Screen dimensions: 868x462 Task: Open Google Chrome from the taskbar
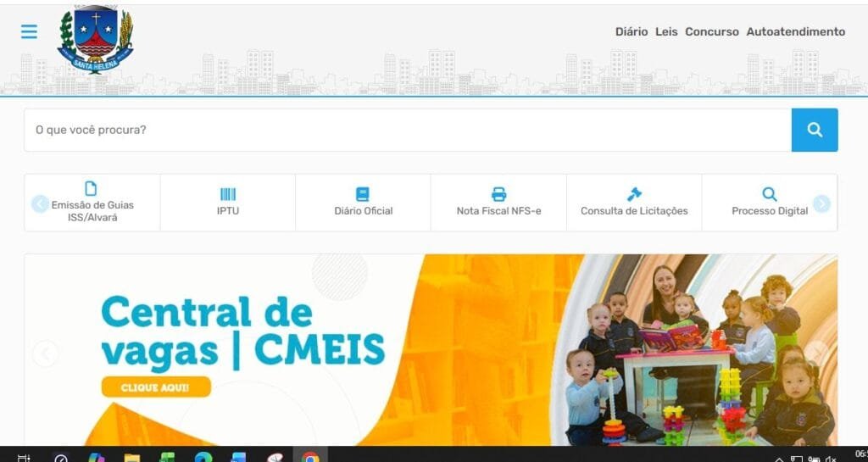(x=310, y=457)
